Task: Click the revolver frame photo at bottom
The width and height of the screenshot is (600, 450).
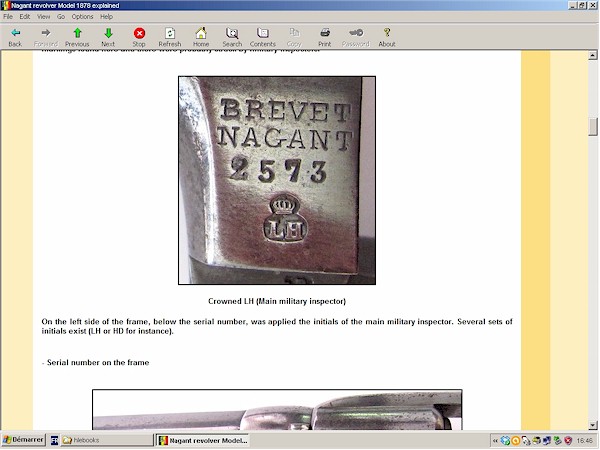Action: [277, 409]
